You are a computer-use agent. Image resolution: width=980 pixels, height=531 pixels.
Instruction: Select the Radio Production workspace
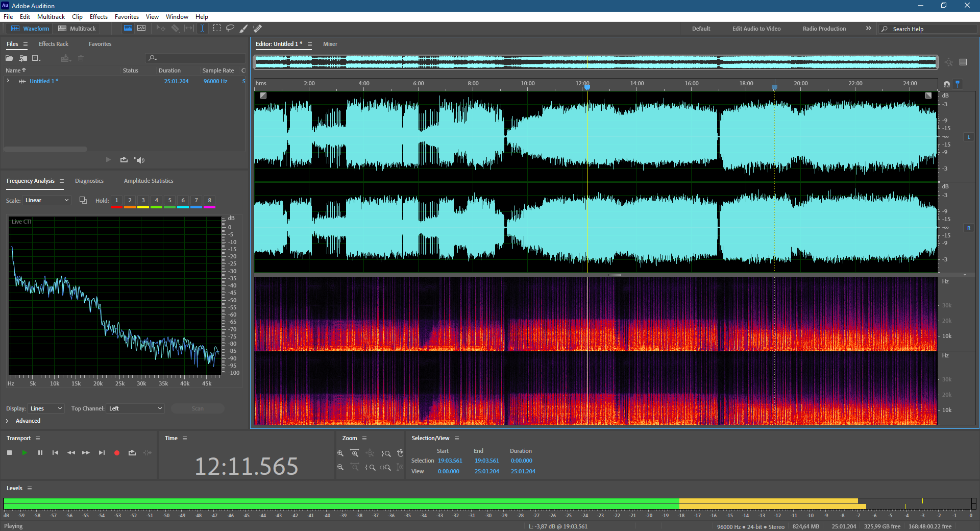point(824,29)
